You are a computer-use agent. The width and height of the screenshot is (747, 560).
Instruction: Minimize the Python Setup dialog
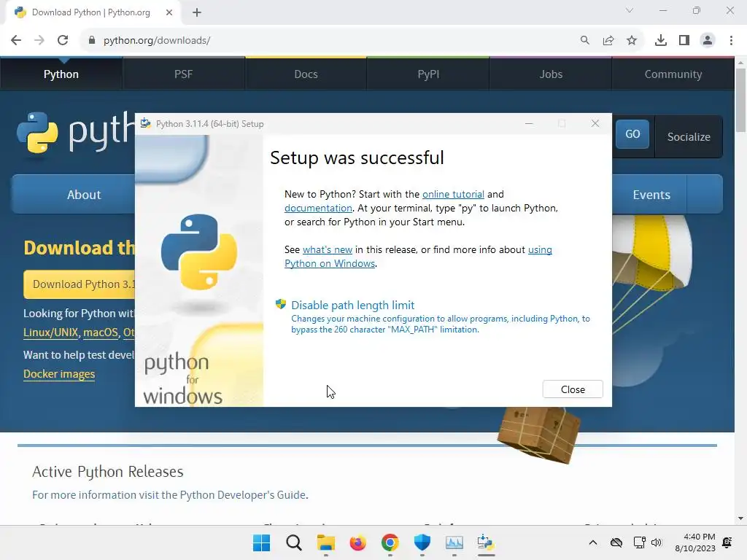pos(529,124)
